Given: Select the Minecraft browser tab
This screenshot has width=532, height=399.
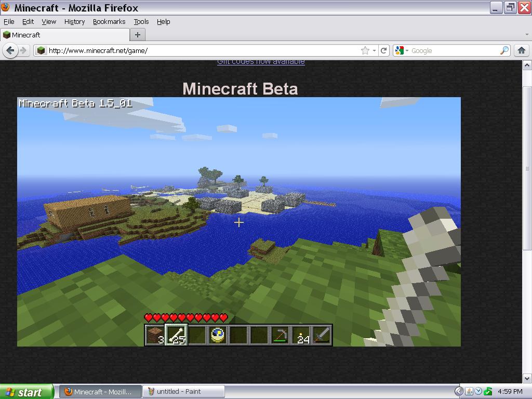Looking at the screenshot, I should (x=65, y=35).
